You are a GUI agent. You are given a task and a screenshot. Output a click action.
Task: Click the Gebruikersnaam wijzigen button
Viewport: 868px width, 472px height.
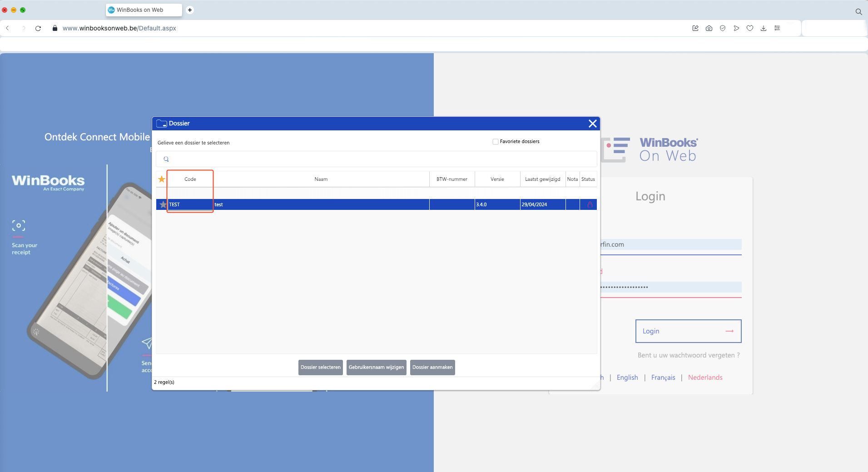[x=377, y=368]
